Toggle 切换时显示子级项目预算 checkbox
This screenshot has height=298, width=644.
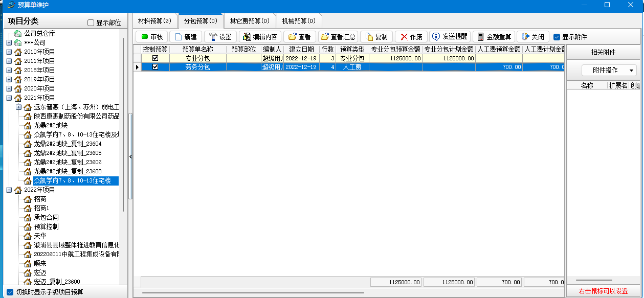click(9, 292)
